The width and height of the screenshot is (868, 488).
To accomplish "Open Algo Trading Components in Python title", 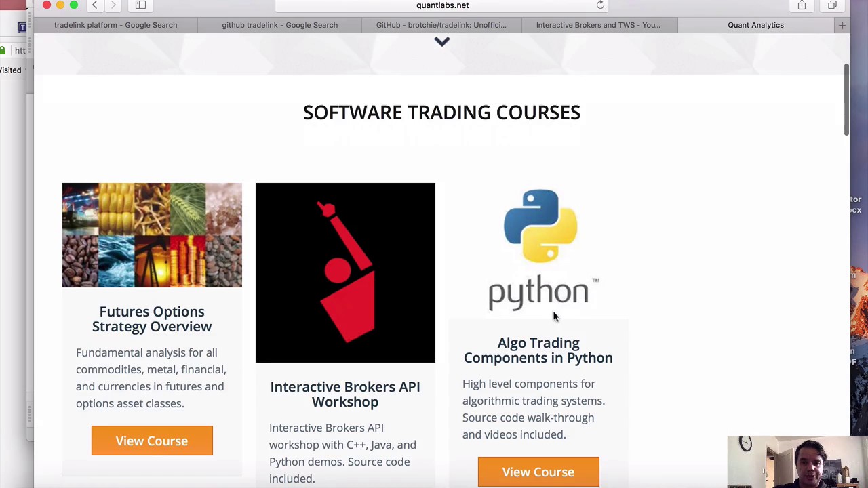I will tap(538, 350).
